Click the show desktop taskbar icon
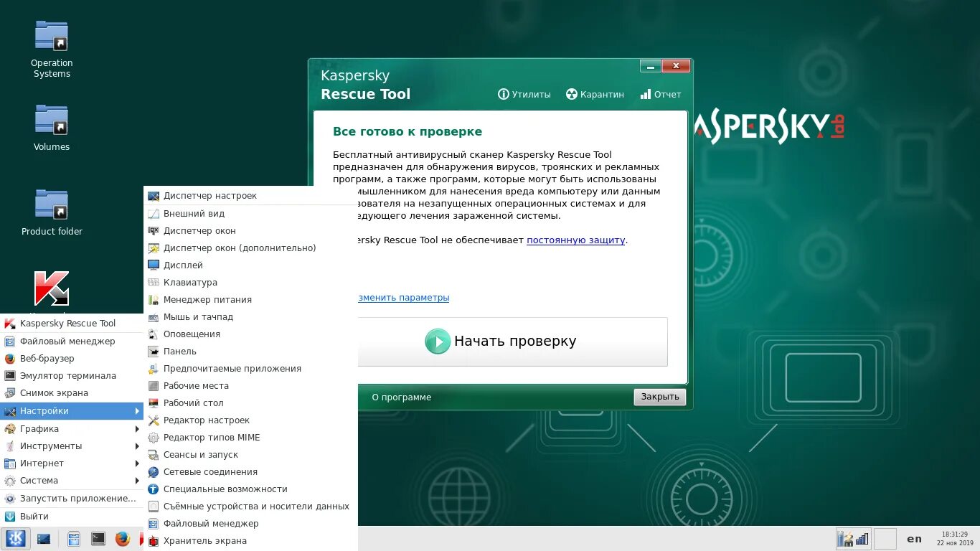The width and height of the screenshot is (980, 551). (44, 539)
